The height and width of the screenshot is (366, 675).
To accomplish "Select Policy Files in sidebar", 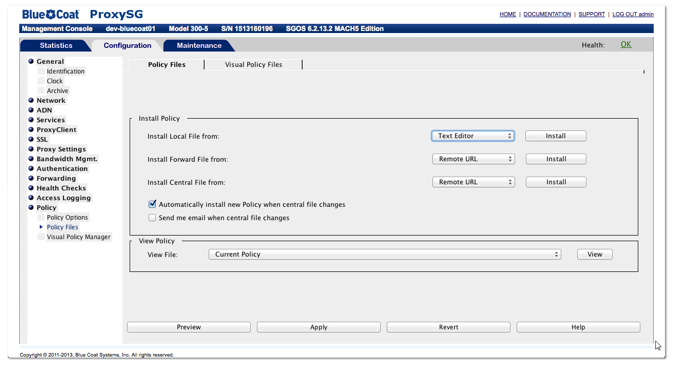I will pyautogui.click(x=62, y=227).
